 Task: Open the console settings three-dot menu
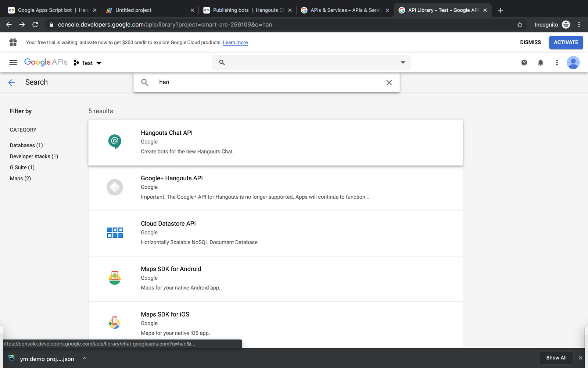tap(557, 63)
